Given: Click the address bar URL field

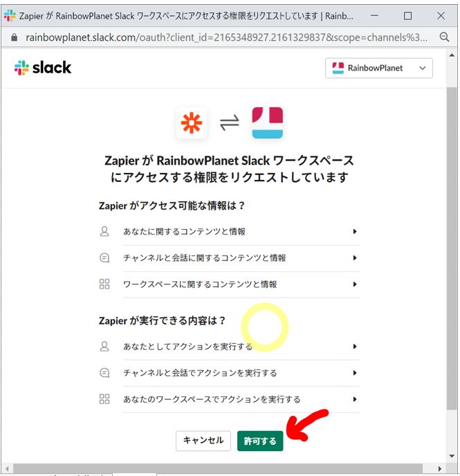Looking at the screenshot, I should pyautogui.click(x=226, y=37).
